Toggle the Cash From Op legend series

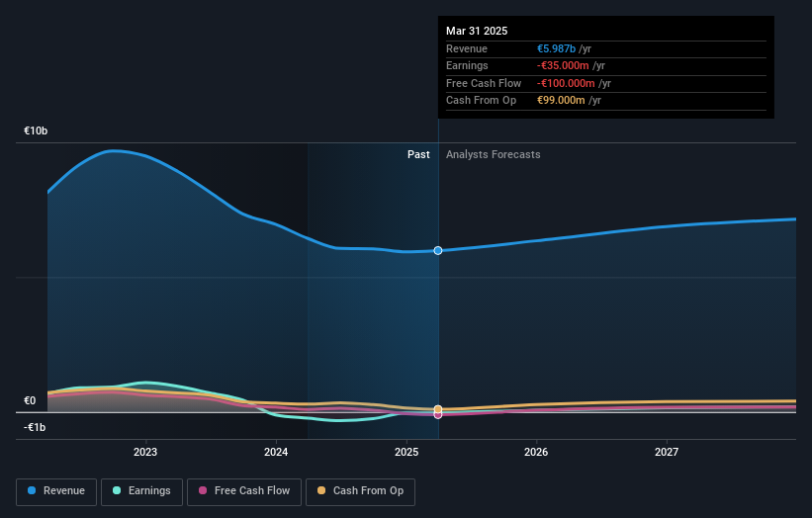tap(360, 491)
